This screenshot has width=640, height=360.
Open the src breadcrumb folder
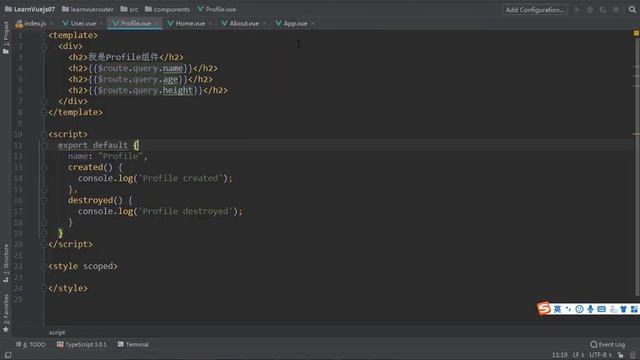pos(129,9)
